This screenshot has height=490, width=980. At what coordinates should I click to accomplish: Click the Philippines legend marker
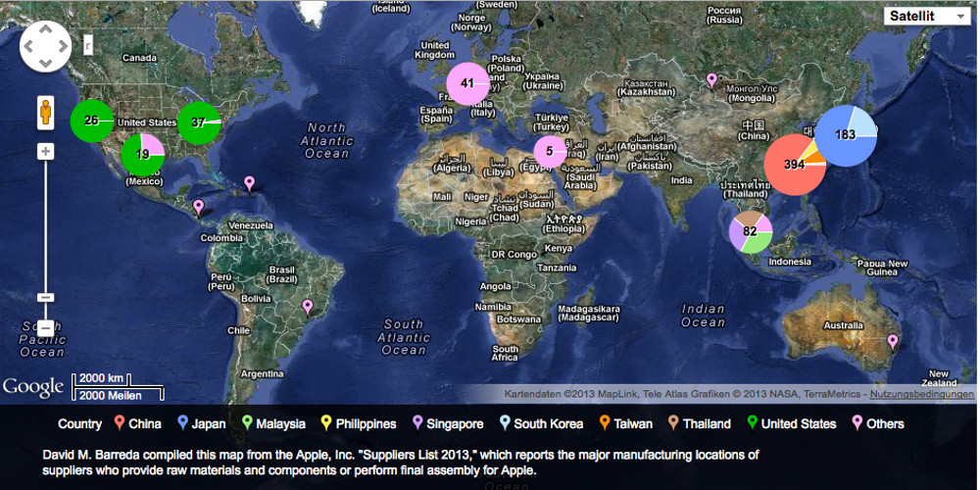(326, 423)
